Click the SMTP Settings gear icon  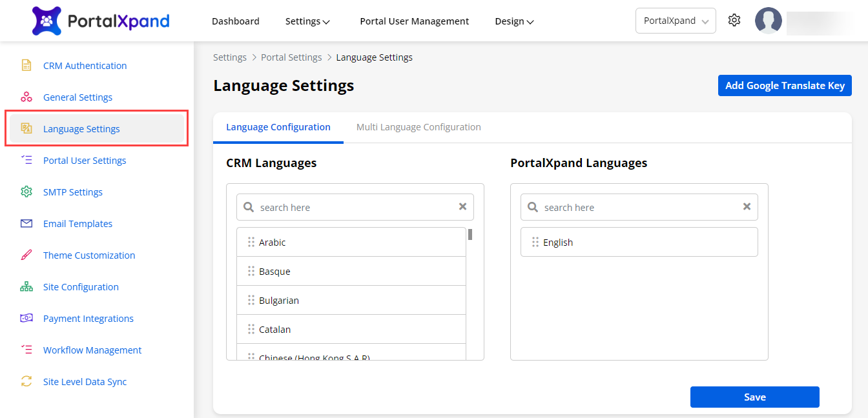tap(26, 192)
